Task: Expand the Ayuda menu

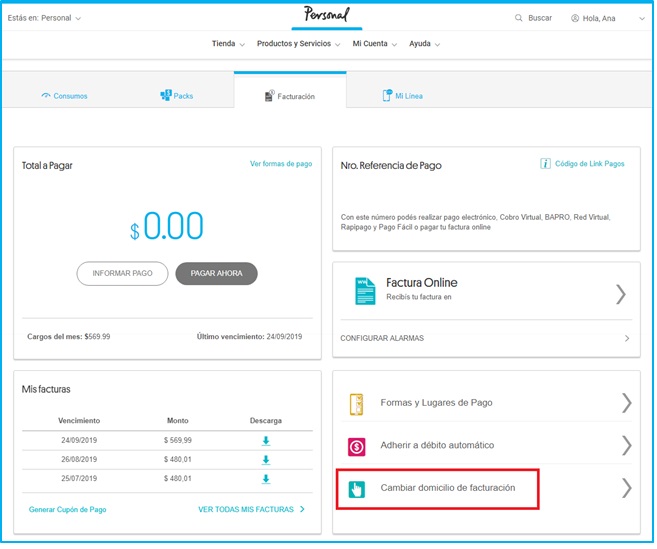Action: coord(426,44)
